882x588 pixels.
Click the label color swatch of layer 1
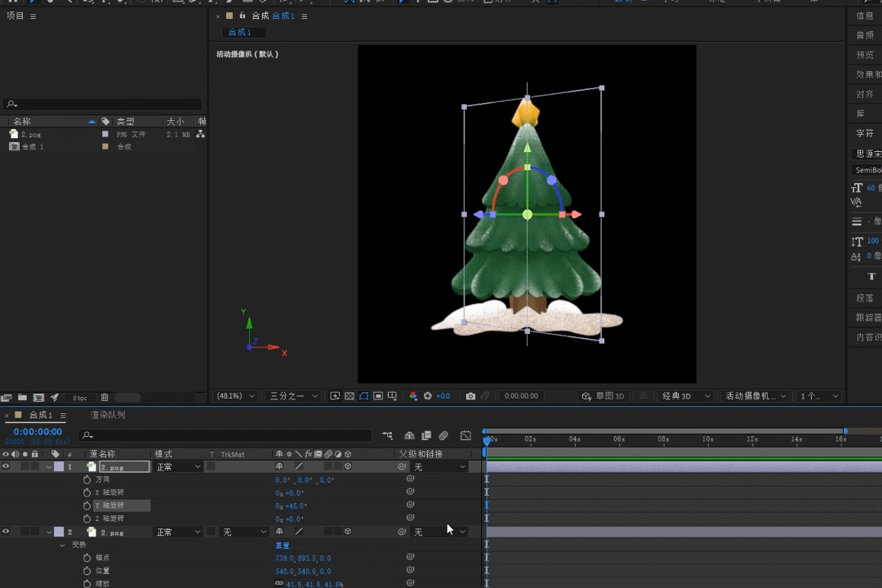59,467
